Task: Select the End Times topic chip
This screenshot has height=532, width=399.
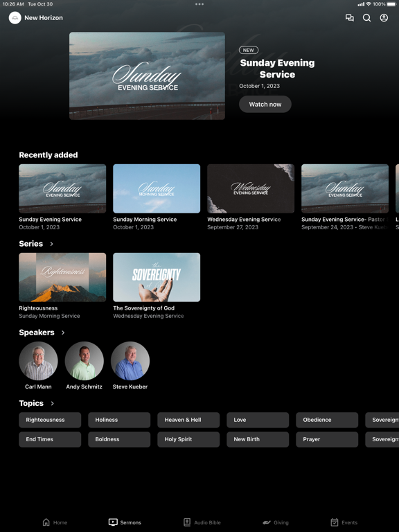Action: (x=50, y=439)
